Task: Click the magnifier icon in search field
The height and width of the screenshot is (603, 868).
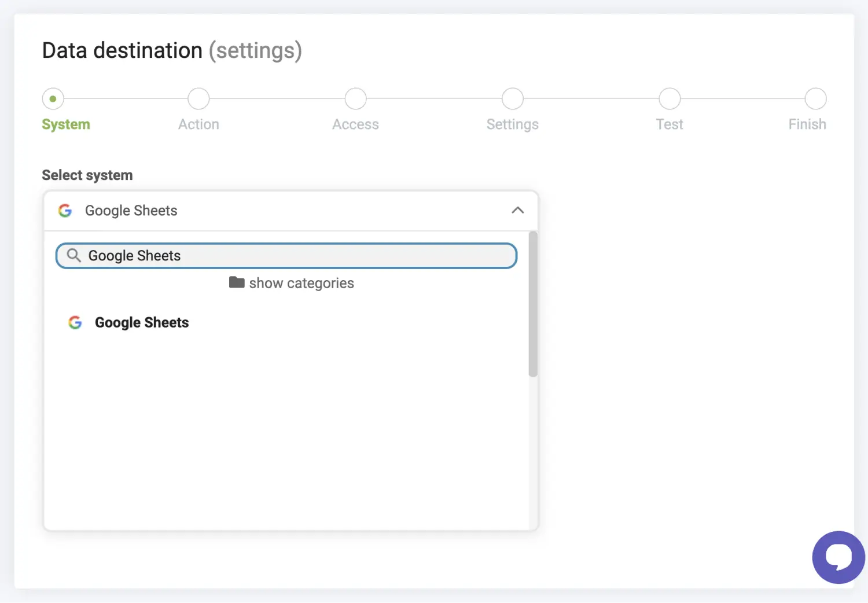Action: pos(73,255)
